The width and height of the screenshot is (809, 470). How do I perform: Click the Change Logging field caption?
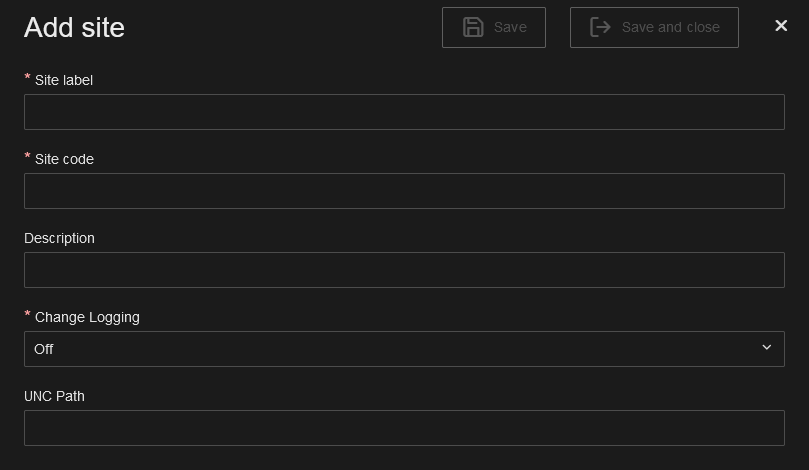(87, 317)
